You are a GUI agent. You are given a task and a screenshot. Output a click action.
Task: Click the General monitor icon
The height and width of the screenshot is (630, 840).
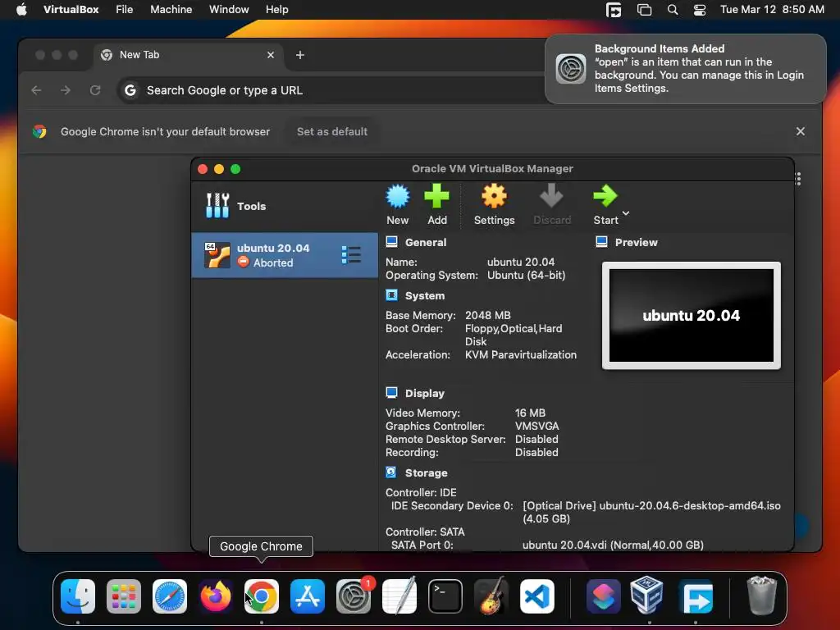coord(391,242)
